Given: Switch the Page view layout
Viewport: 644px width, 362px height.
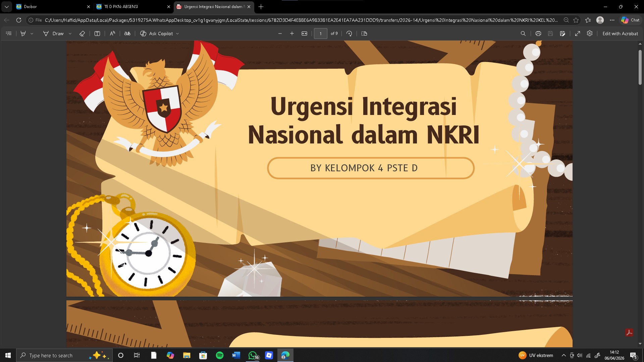Looking at the screenshot, I should 364,34.
